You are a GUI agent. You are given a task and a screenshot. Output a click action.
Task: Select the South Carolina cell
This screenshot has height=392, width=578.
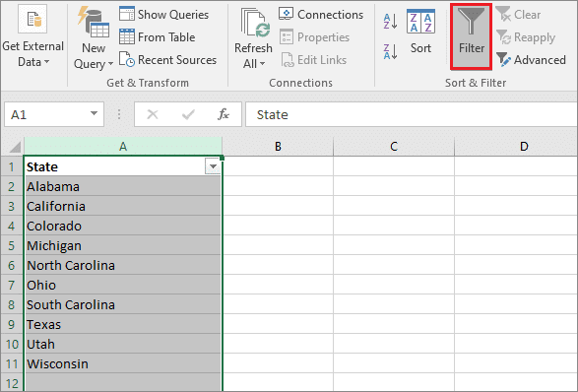(123, 304)
